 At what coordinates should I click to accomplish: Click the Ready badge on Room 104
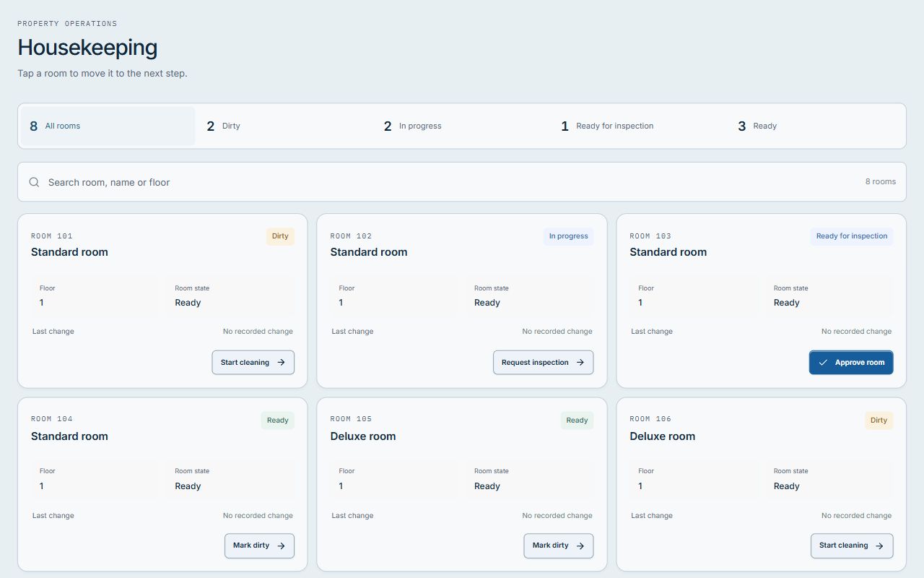[x=278, y=420]
